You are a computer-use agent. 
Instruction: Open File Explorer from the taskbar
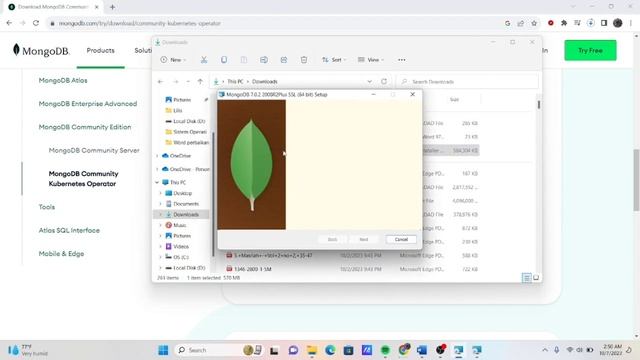tap(312, 350)
